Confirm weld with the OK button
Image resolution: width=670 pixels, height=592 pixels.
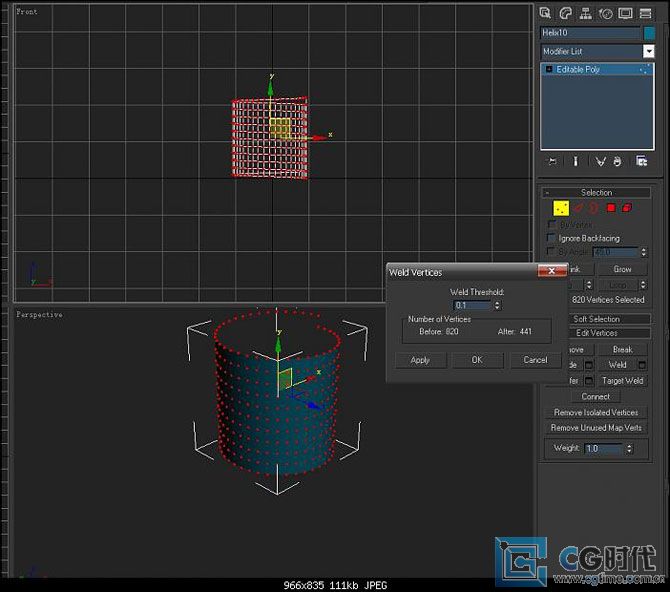[477, 360]
